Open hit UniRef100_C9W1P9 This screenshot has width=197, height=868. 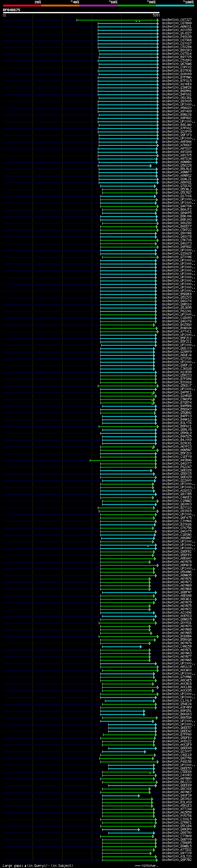[176, 399]
